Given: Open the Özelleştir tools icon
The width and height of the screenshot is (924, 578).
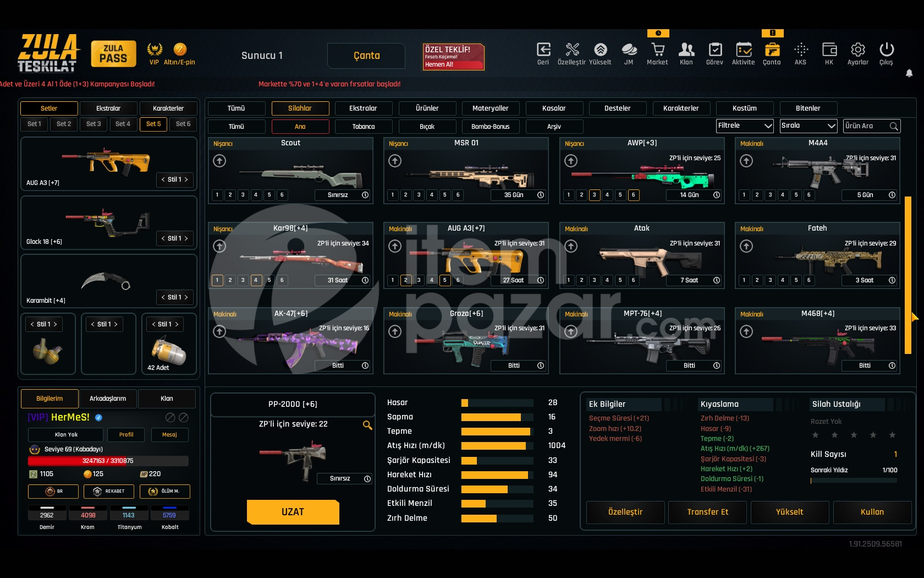Looking at the screenshot, I should tap(572, 50).
